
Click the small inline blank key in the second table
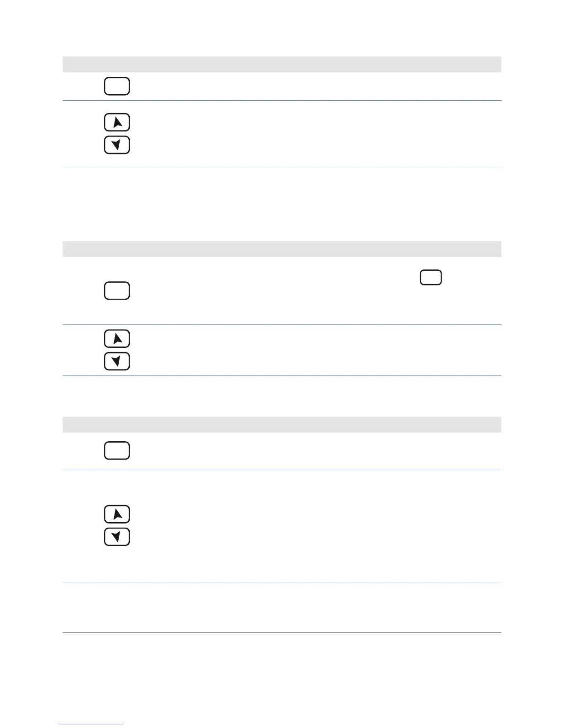click(431, 278)
